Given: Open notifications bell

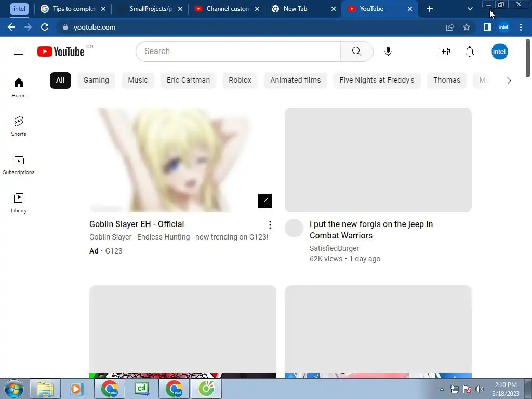Looking at the screenshot, I should (470, 51).
